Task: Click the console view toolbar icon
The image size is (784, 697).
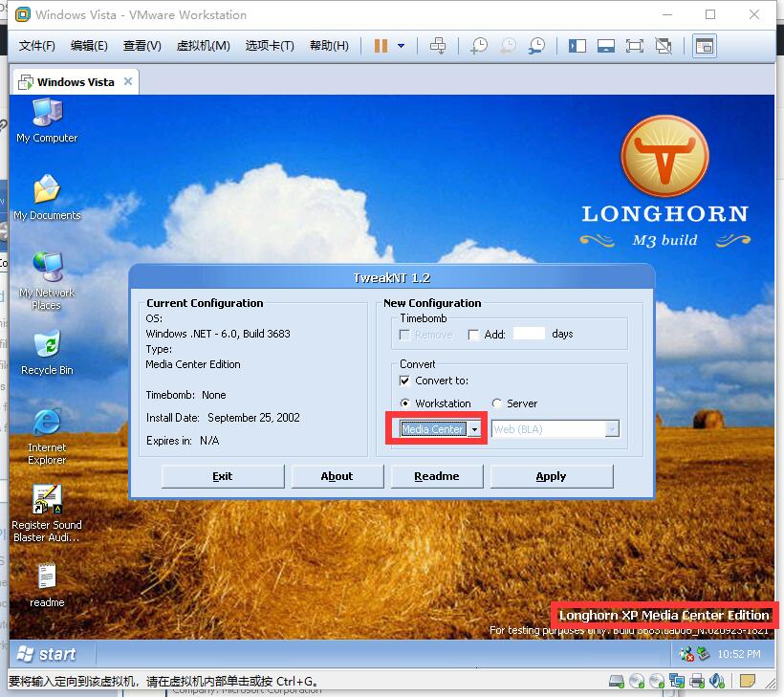Action: point(704,46)
